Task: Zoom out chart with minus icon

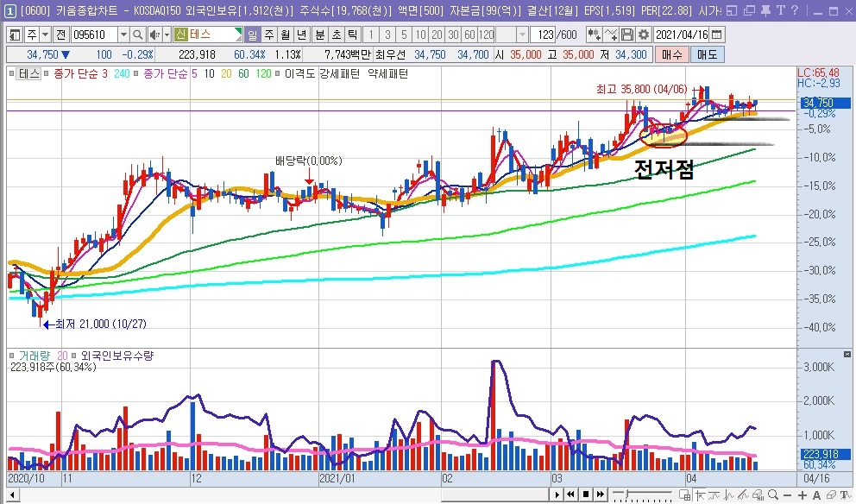Action: [x=788, y=495]
